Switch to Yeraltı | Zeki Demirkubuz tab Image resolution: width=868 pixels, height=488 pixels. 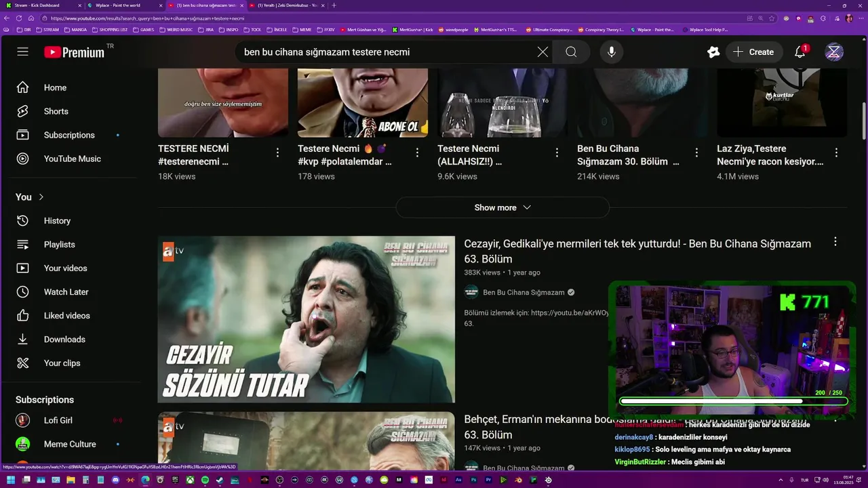tap(286, 5)
